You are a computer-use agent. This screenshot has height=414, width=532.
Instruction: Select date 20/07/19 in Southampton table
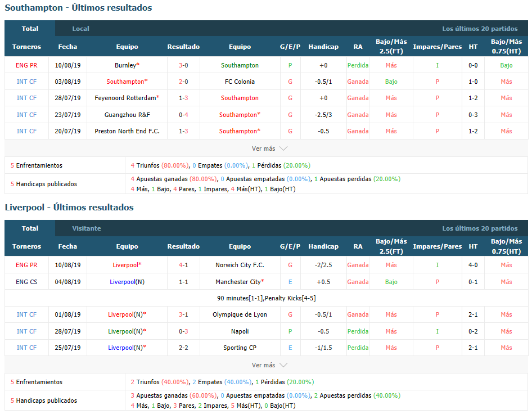pos(67,131)
